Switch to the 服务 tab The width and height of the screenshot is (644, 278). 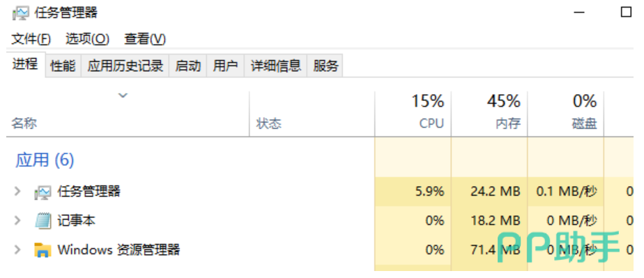325,65
